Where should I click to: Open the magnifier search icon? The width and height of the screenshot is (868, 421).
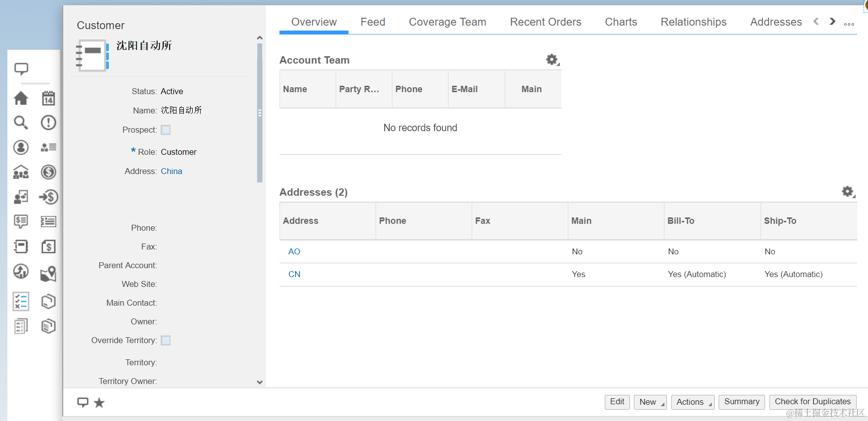click(21, 122)
